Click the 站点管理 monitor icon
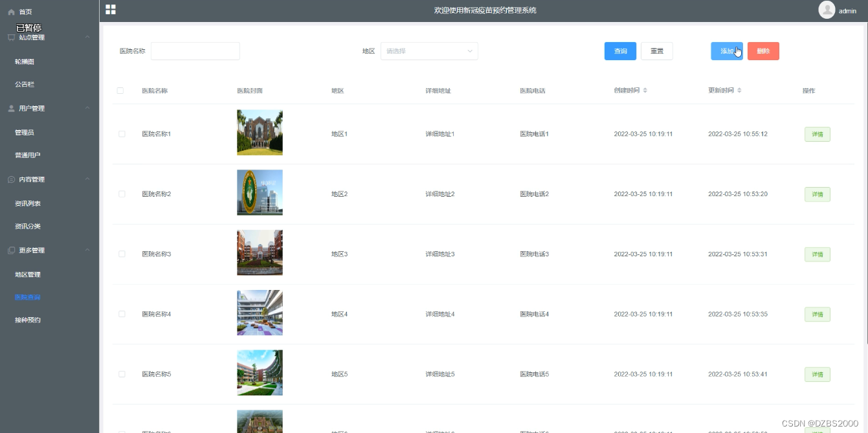The width and height of the screenshot is (868, 433). pyautogui.click(x=11, y=38)
